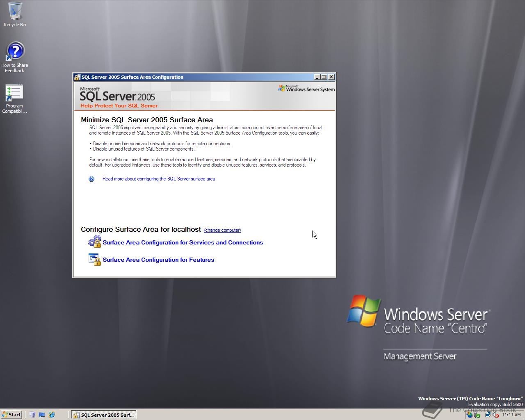Click the Windows Server System logo
525x420 pixels.
(x=306, y=88)
